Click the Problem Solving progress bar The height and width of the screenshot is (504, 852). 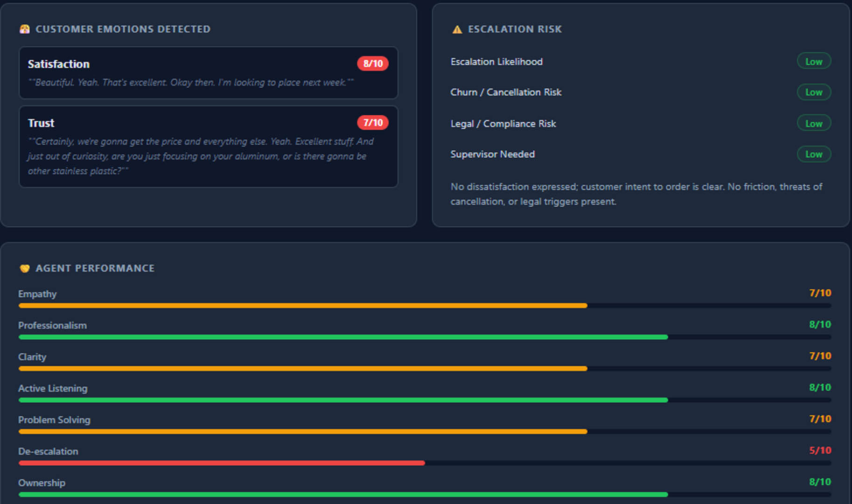(425, 432)
